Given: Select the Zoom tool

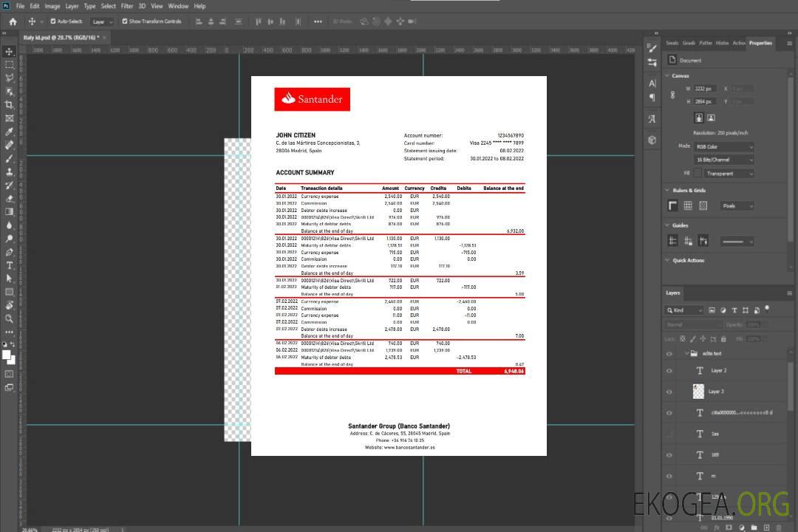Looking at the screenshot, I should (x=9, y=318).
